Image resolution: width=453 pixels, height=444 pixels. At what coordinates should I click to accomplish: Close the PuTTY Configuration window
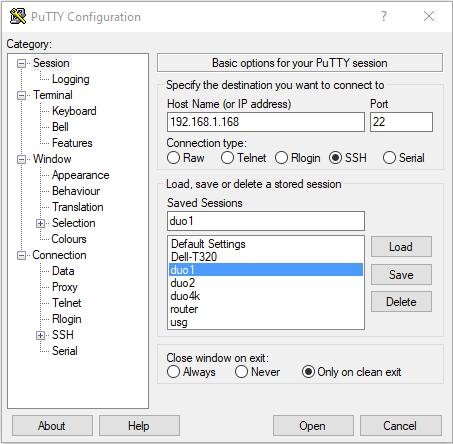coord(429,16)
